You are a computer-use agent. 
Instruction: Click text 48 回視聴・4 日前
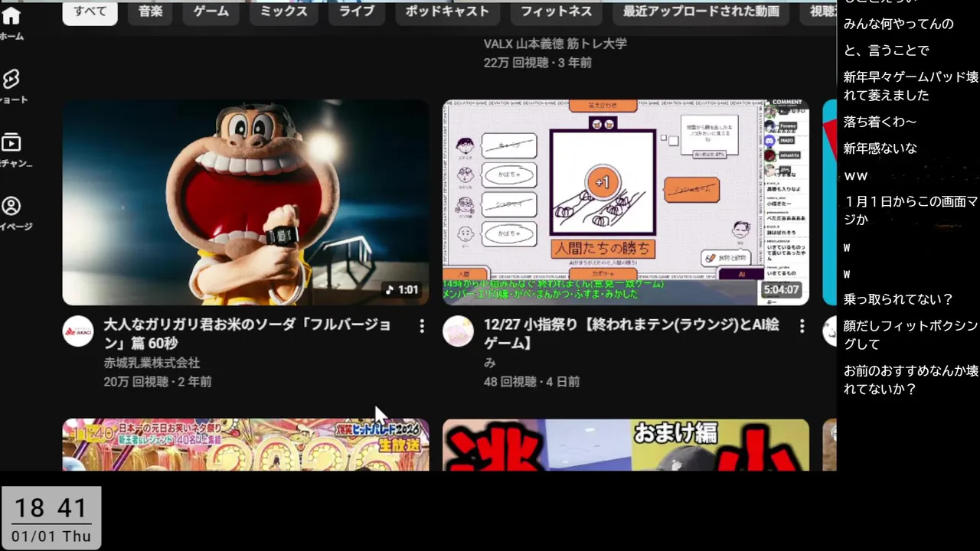coord(531,381)
